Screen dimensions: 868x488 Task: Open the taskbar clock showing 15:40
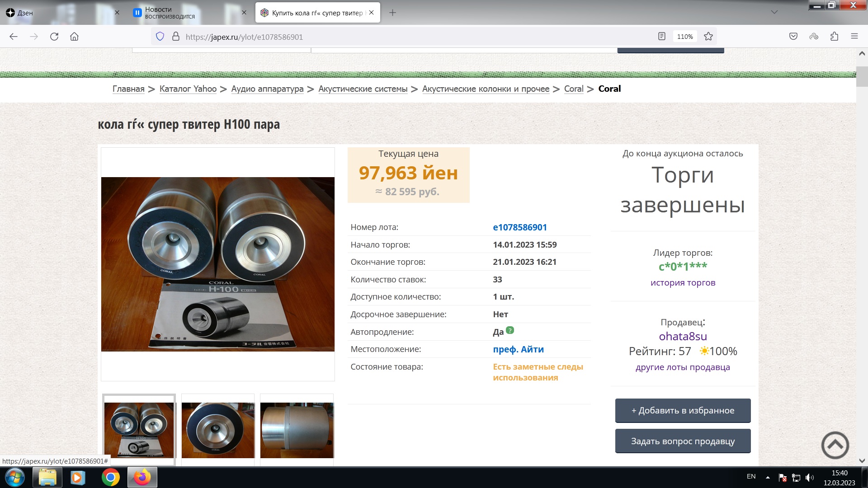pos(840,478)
